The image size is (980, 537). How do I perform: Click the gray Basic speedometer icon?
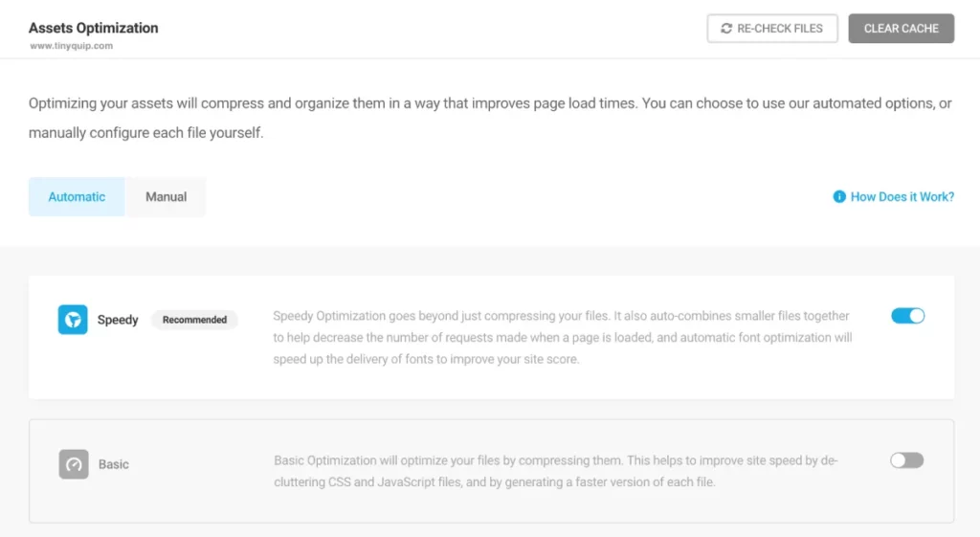tap(74, 464)
